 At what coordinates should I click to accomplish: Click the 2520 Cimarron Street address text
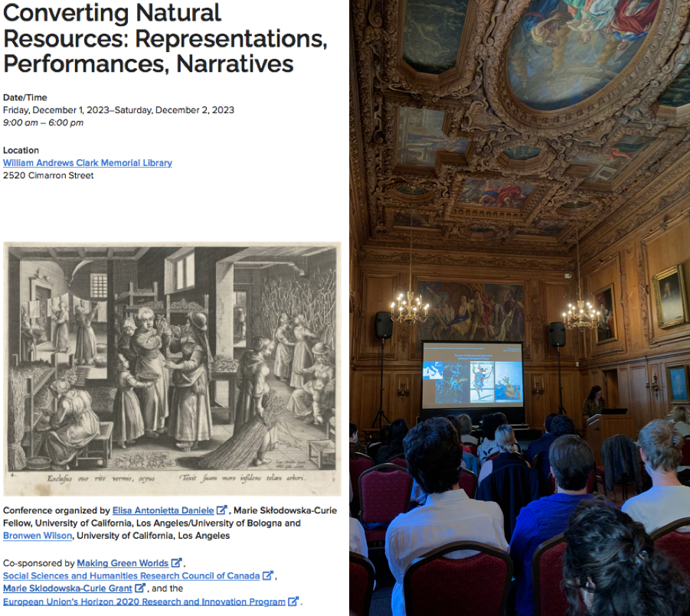click(x=48, y=176)
